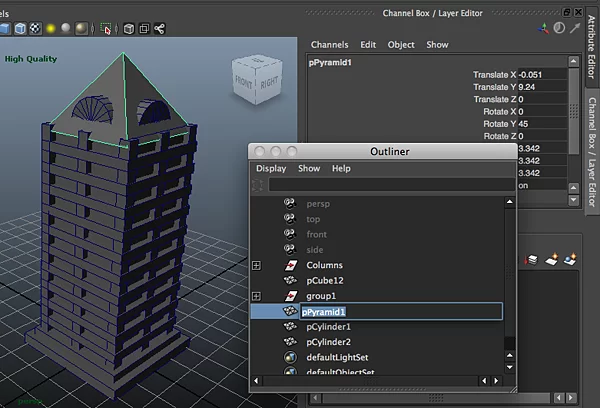This screenshot has width=600, height=408.
Task: Click the colored axis manipulator icon
Action: pos(543,28)
